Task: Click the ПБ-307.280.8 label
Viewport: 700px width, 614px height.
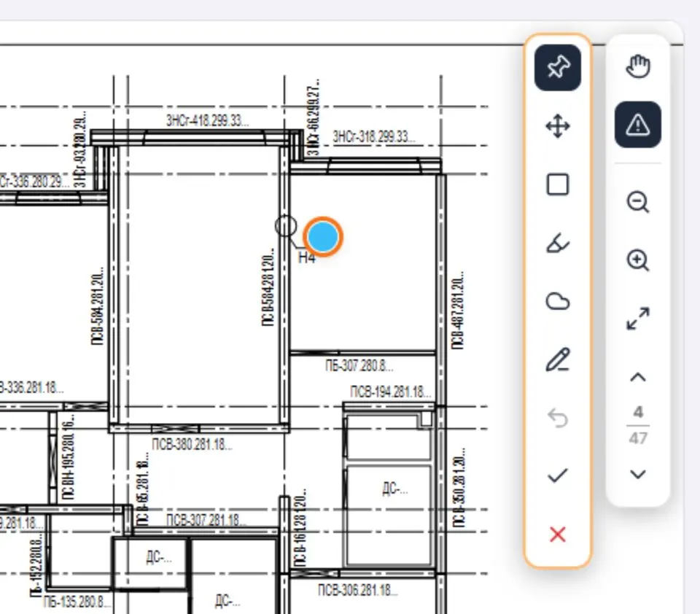Action: 359,366
